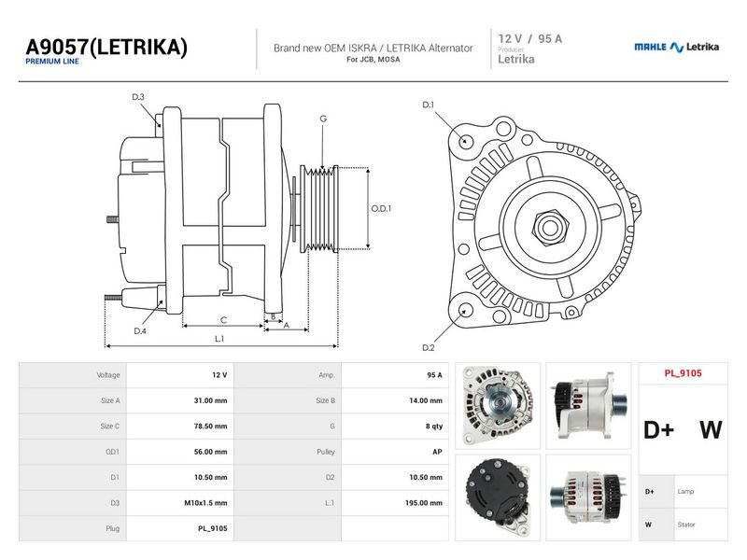The image size is (747, 560).
Task: Click the 'L.1' dimension label on the diagram
Action: click(x=219, y=339)
